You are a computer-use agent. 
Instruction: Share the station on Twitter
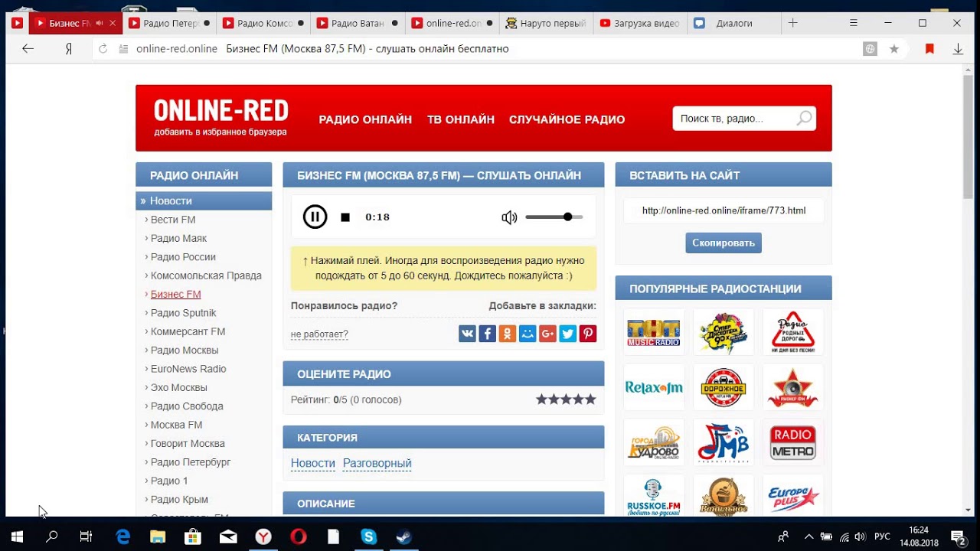[x=567, y=334]
